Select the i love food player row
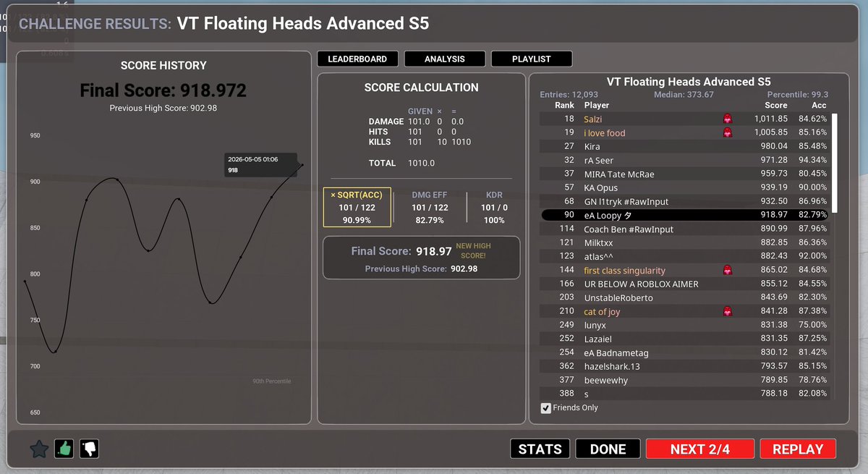This screenshot has width=868, height=474. pos(685,132)
